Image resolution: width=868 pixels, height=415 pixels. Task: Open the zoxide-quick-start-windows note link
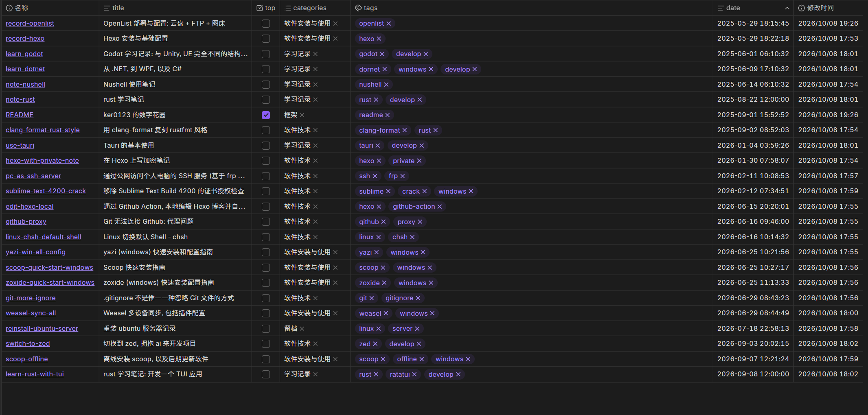[50, 283]
